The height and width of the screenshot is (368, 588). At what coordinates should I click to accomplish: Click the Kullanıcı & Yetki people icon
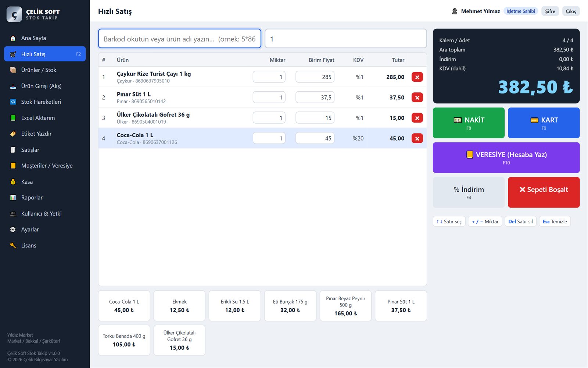tap(13, 214)
